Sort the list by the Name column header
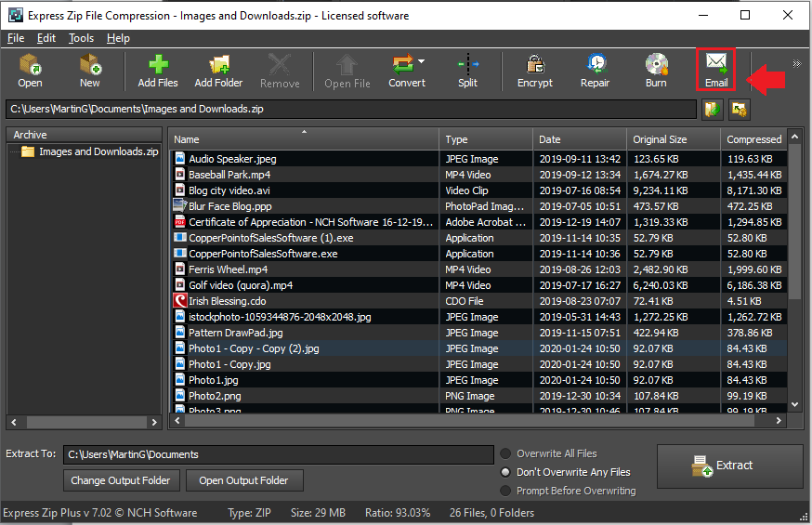Screen dimensions: 812x525 pyautogui.click(x=304, y=139)
